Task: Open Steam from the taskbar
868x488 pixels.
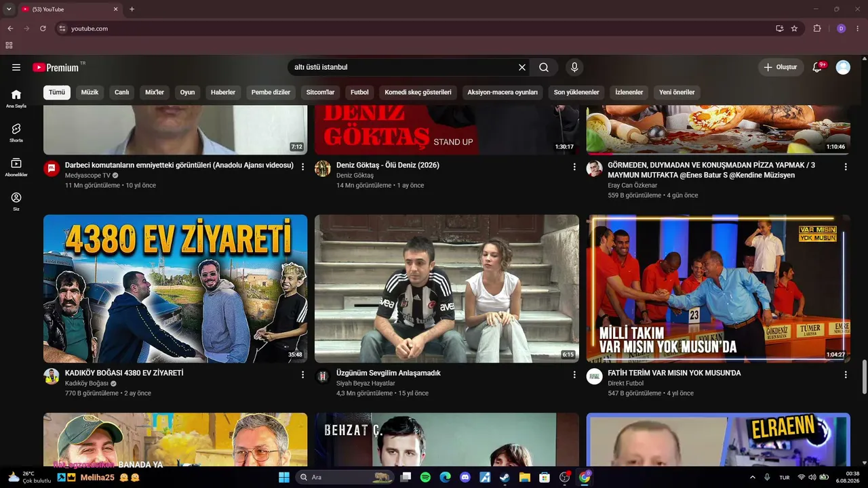Action: click(x=505, y=477)
